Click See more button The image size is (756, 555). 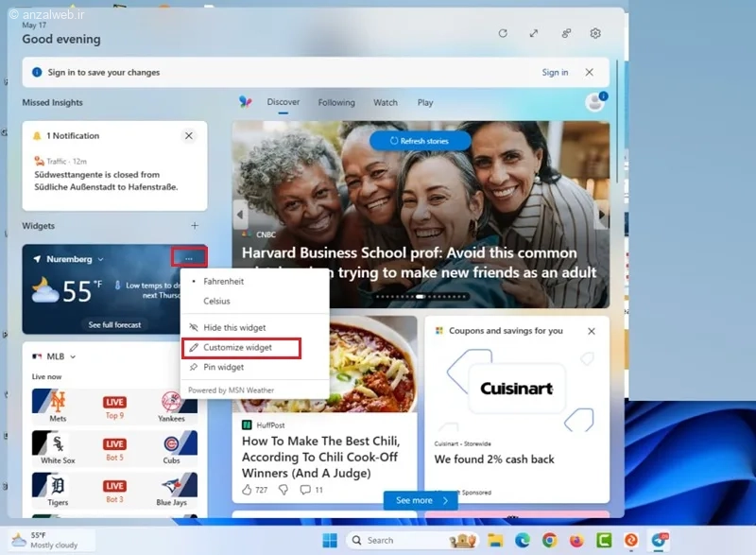421,500
